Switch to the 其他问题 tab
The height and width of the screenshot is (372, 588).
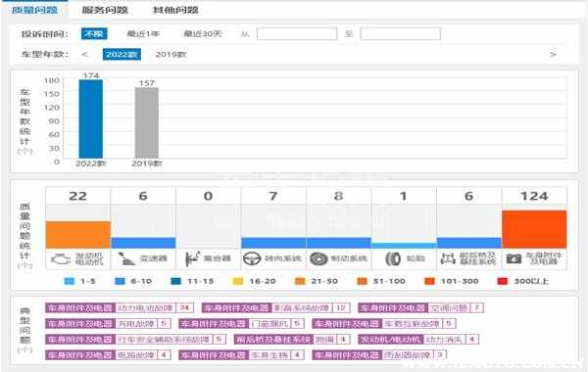point(175,10)
